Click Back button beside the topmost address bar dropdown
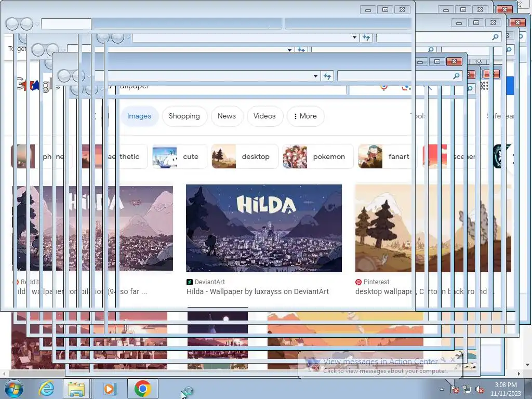This screenshot has height=399, width=532. click(103, 37)
